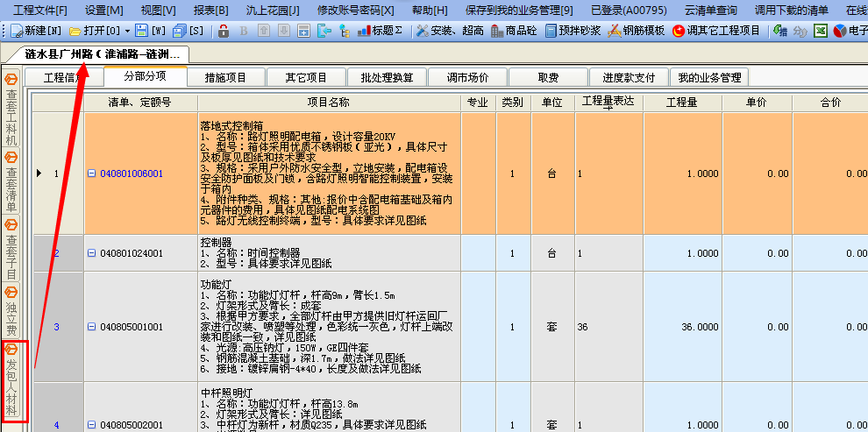Click the 钢筋模板 compass icon
Viewport: 868px width, 432px height.
615,31
